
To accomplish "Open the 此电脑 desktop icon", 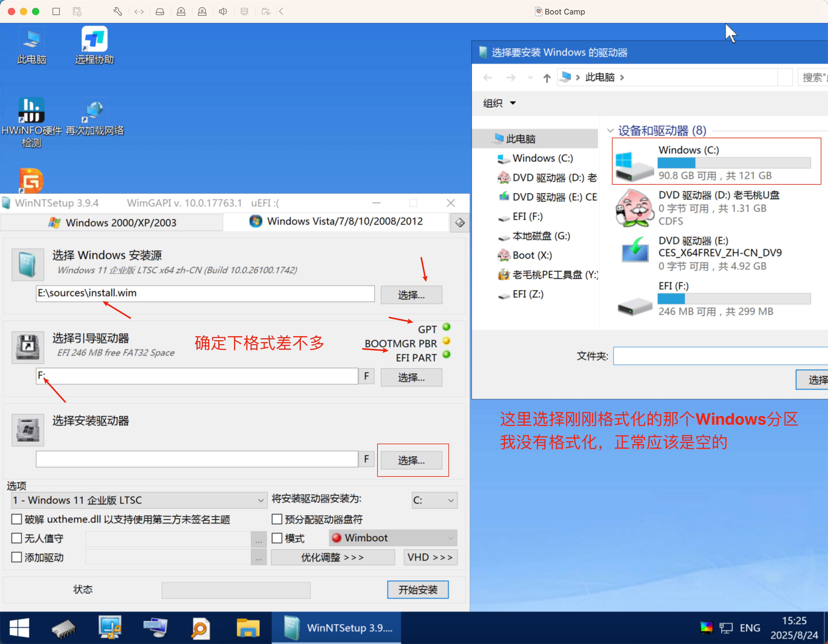I will click(x=31, y=46).
